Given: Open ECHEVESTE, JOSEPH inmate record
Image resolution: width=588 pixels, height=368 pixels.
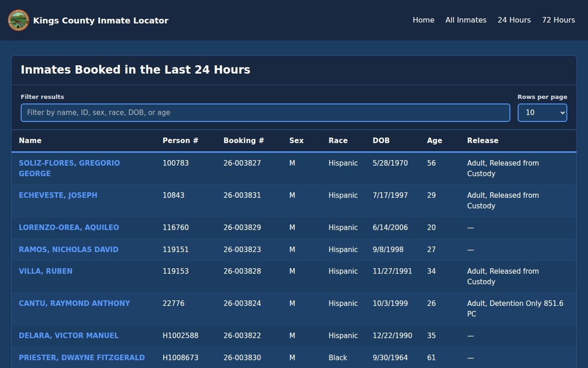Looking at the screenshot, I should click(x=58, y=195).
